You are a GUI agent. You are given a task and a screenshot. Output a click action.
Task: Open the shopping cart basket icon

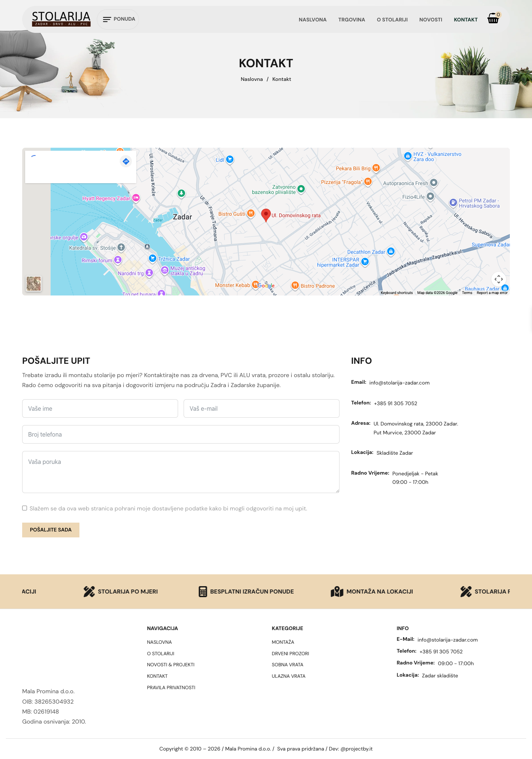(493, 18)
